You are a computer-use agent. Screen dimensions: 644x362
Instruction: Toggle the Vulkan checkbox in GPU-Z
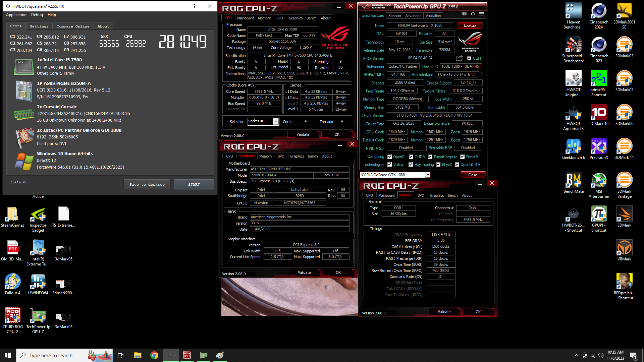(389, 165)
